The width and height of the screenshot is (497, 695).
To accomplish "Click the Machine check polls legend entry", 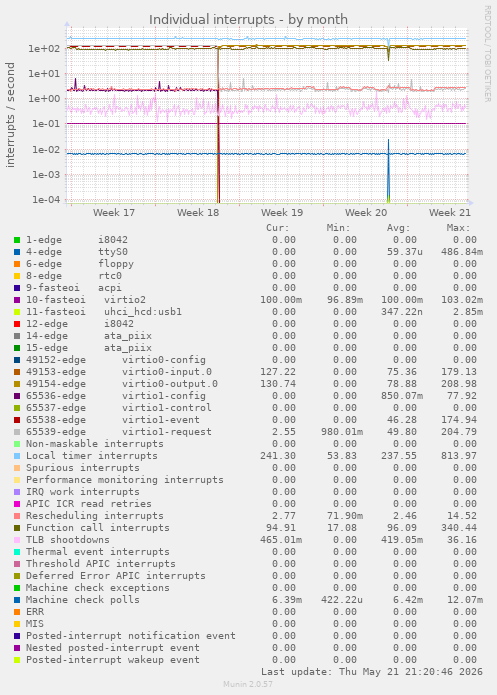I will 82,600.
